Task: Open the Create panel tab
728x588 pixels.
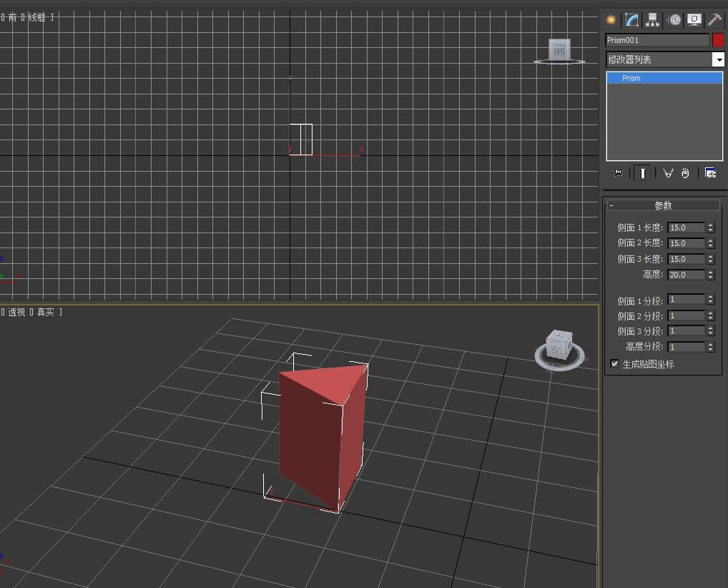Action: [611, 20]
